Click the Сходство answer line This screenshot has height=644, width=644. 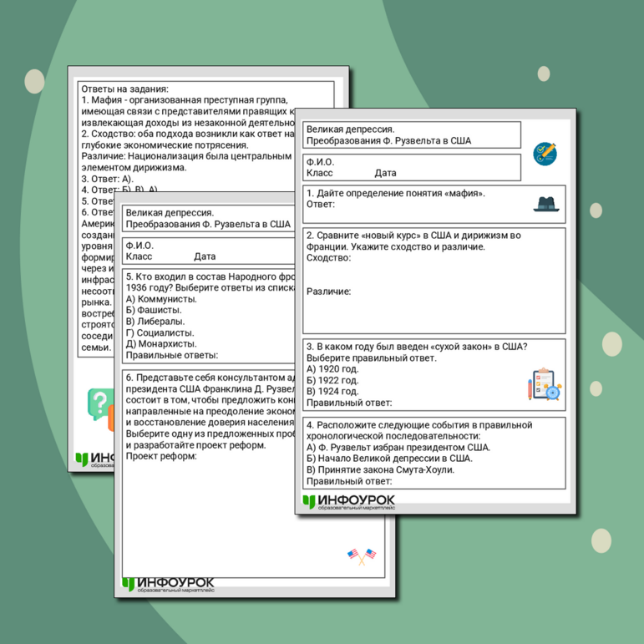[x=328, y=258]
